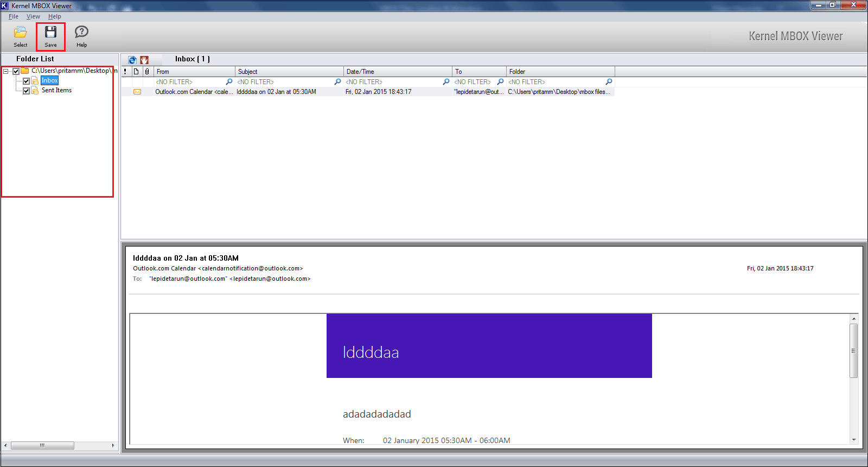Click folder list scroll right arrow
The width and height of the screenshot is (868, 467).
pyautogui.click(x=113, y=445)
